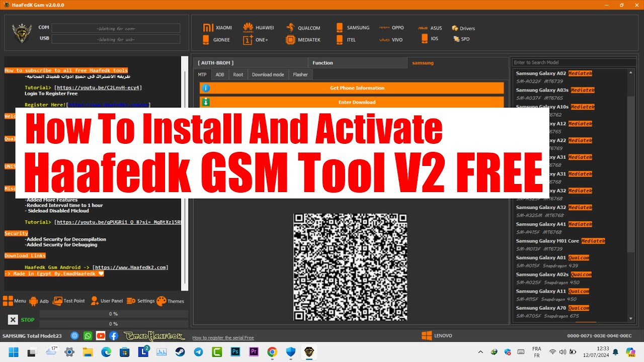Open the tool Settings
This screenshot has height=362, width=644.
click(141, 301)
